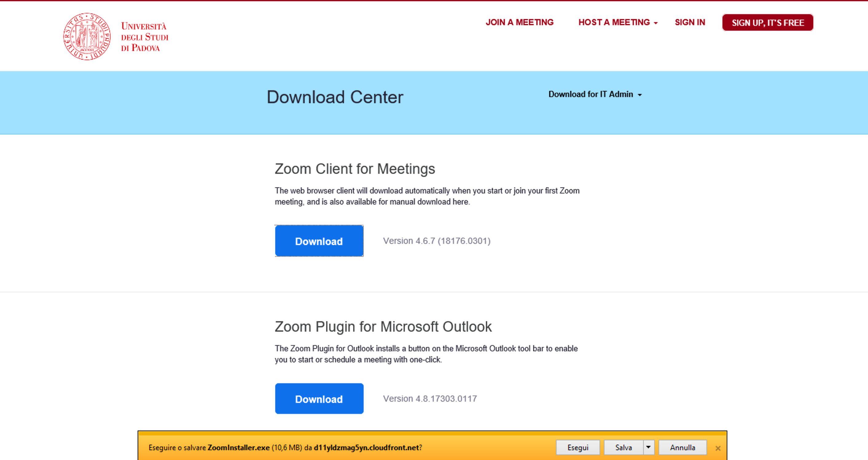Click the Zoom Plugin for Microsoft Outlook heading
The width and height of the screenshot is (868, 460).
click(383, 326)
